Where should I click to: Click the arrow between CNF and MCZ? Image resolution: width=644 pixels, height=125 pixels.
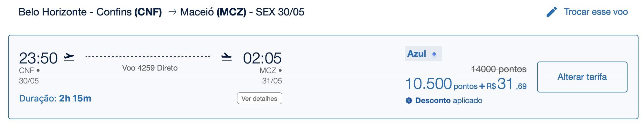click(x=172, y=12)
